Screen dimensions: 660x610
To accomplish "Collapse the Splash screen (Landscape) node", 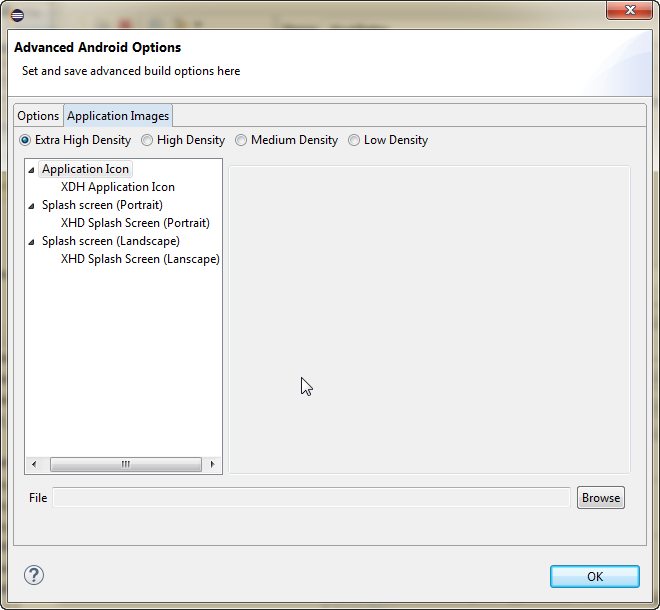I will 31,242.
